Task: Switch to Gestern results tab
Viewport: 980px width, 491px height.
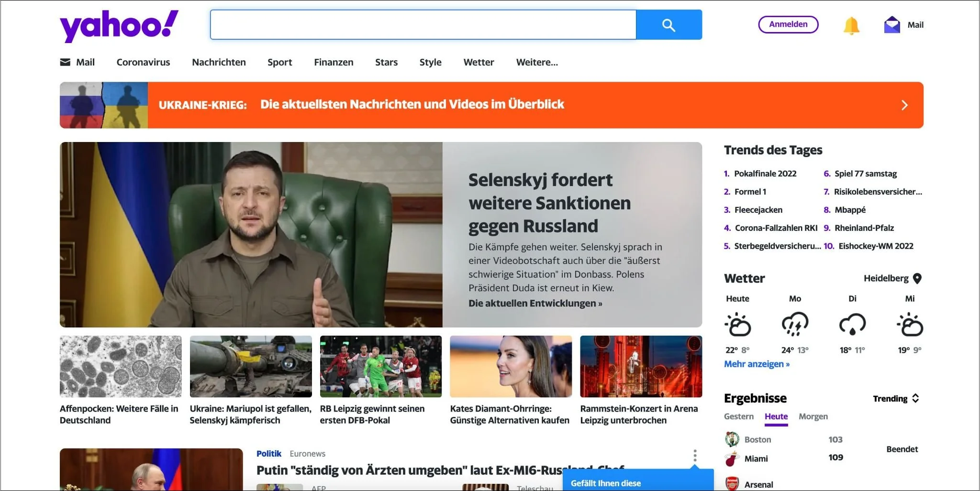Action: pos(738,416)
